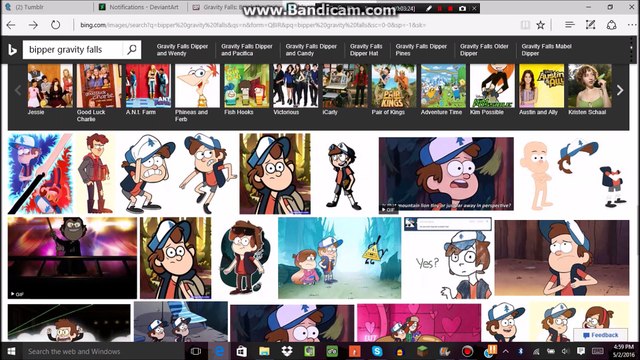
Task: Open the Fish Hooks thumbnail
Action: [247, 86]
